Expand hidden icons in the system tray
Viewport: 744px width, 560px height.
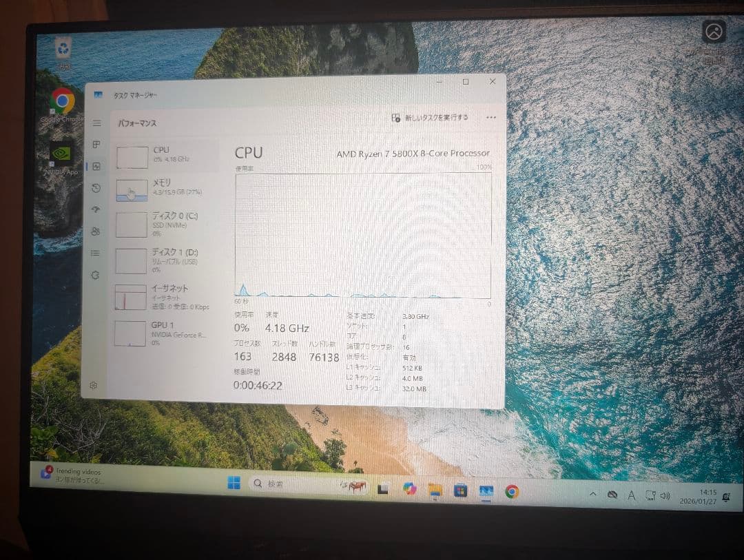coord(593,493)
